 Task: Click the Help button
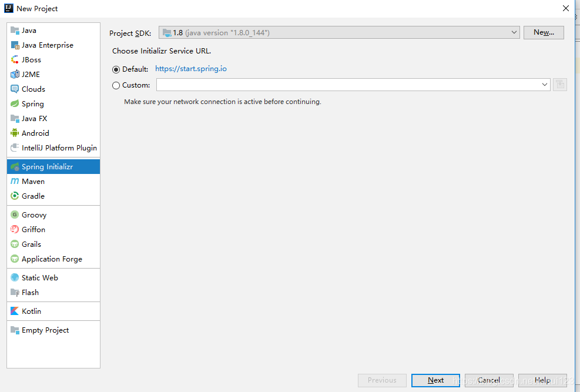(542, 380)
